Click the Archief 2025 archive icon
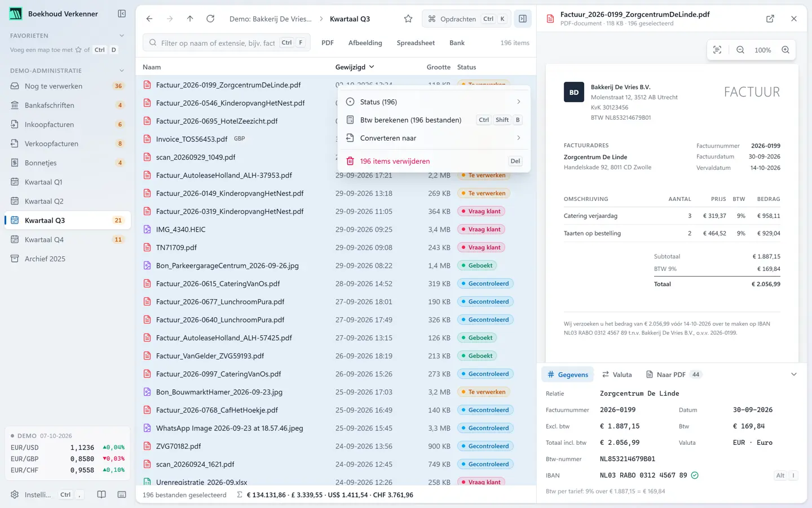 pyautogui.click(x=15, y=259)
